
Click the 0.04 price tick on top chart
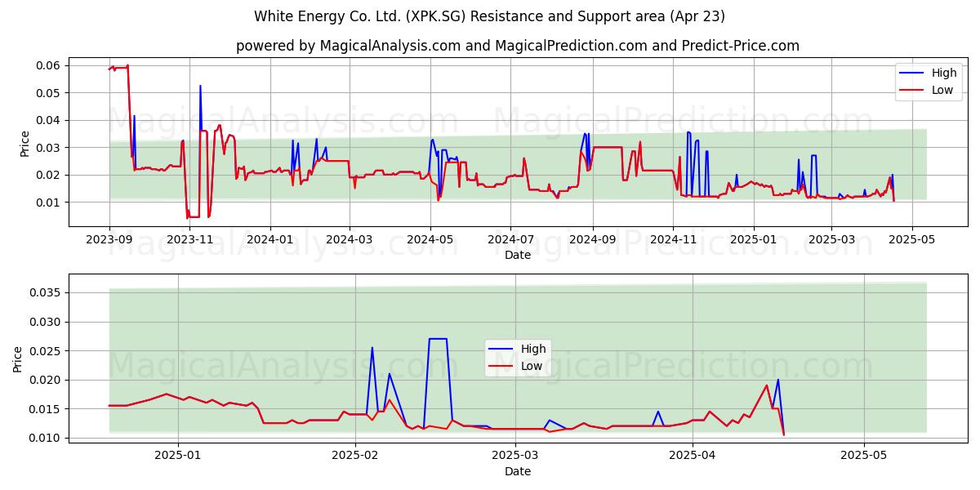(x=50, y=120)
